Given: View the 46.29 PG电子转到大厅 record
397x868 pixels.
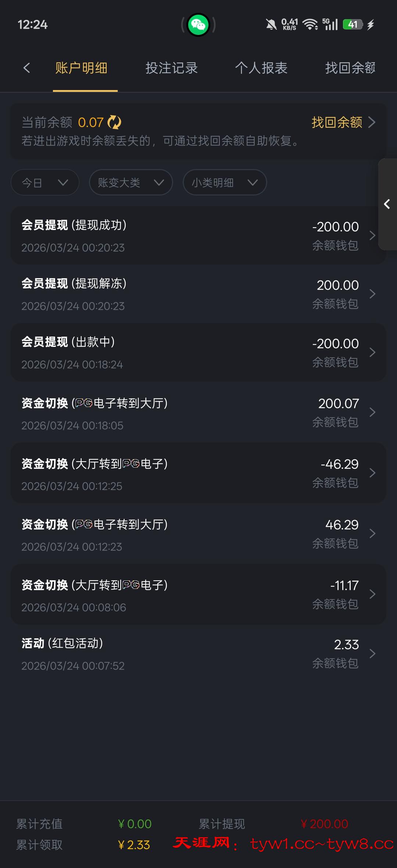Looking at the screenshot, I should tap(198, 534).
